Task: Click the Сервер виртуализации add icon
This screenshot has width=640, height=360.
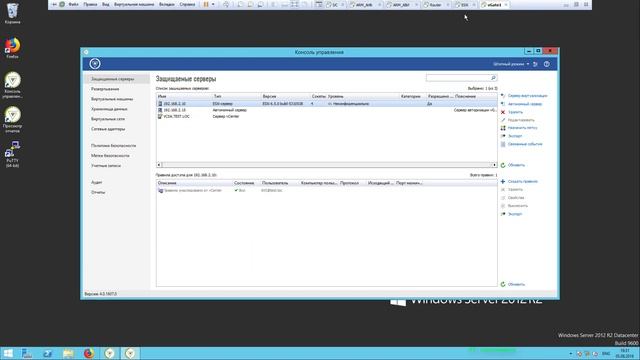Action: pos(503,96)
